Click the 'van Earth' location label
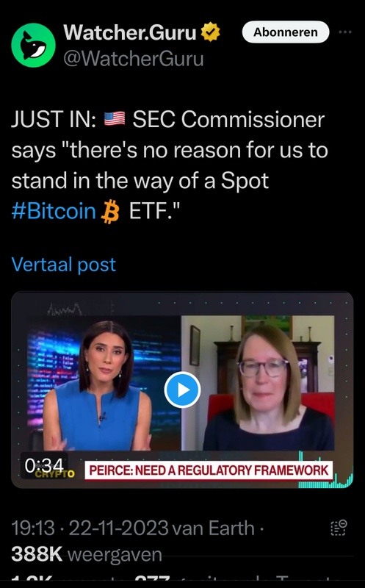The height and width of the screenshot is (588, 365). 213,528
